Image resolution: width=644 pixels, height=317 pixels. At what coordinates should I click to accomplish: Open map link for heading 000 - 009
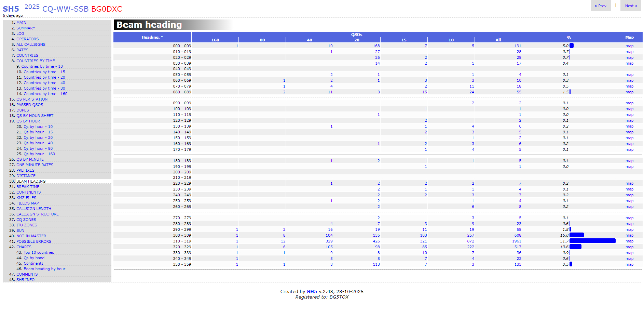629,46
